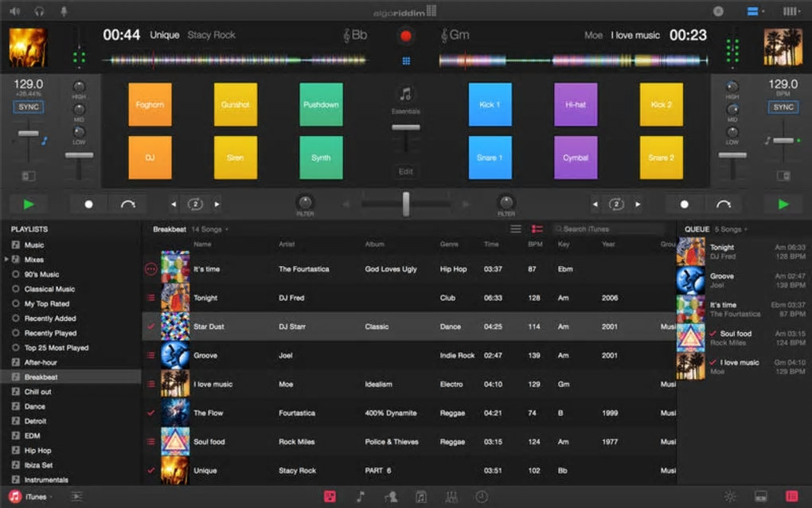Click the settings gear icon at bottom right
The height and width of the screenshot is (508, 812).
click(x=730, y=497)
